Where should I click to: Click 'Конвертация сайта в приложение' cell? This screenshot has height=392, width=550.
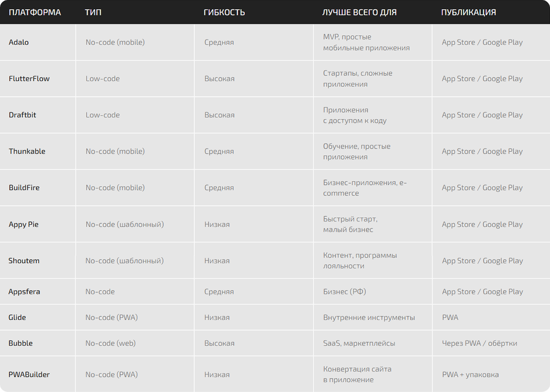click(x=357, y=375)
